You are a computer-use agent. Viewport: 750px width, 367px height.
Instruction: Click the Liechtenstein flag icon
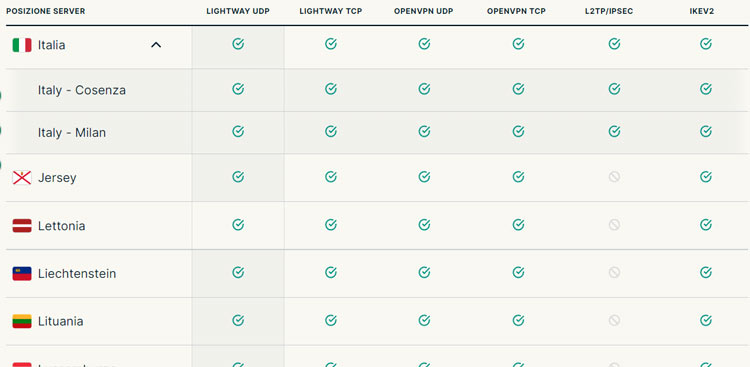[x=22, y=273]
